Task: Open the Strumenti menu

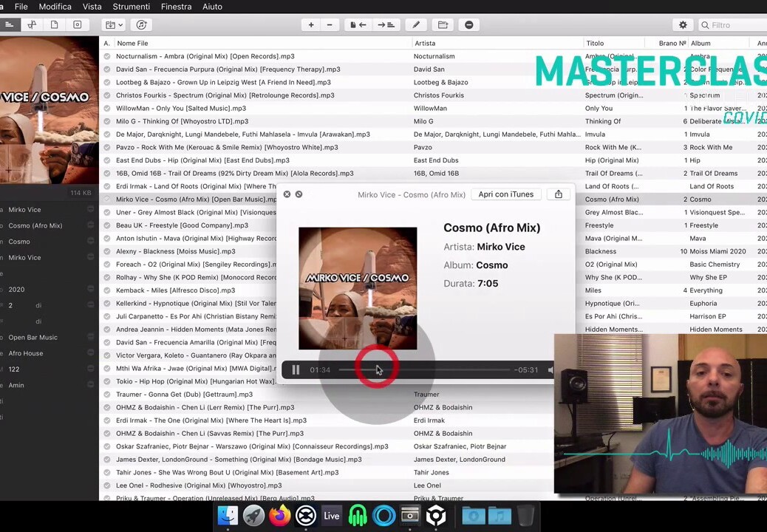Action: [x=131, y=7]
